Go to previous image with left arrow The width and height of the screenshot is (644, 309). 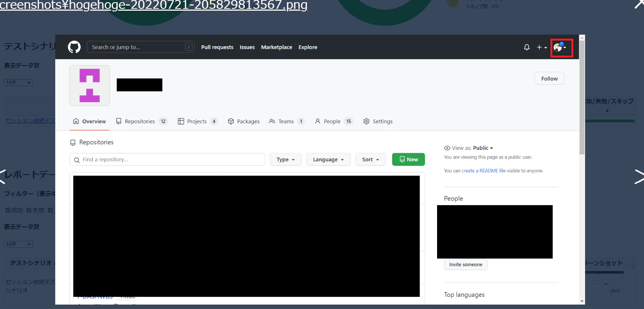pyautogui.click(x=3, y=176)
